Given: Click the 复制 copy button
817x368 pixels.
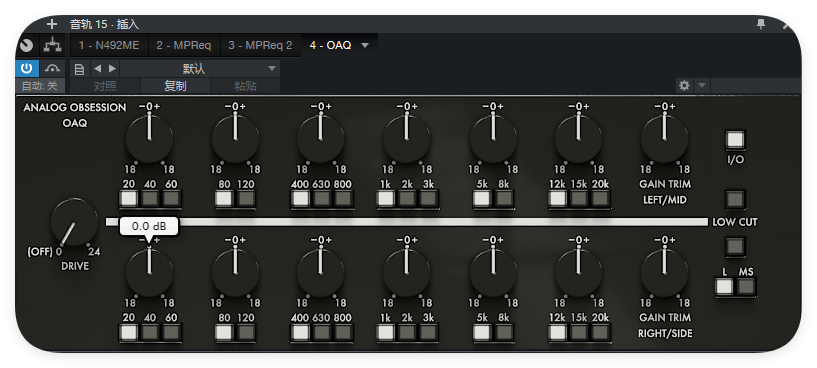Looking at the screenshot, I should pyautogui.click(x=176, y=86).
